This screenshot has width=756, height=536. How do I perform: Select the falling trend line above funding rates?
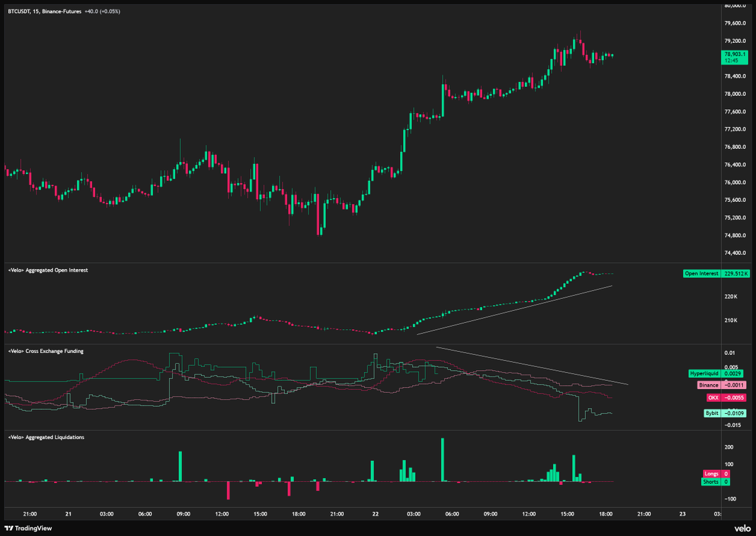[x=532, y=365]
